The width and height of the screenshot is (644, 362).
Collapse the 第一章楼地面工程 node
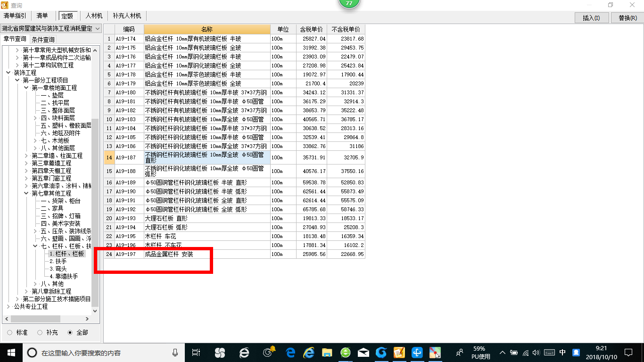click(26, 88)
